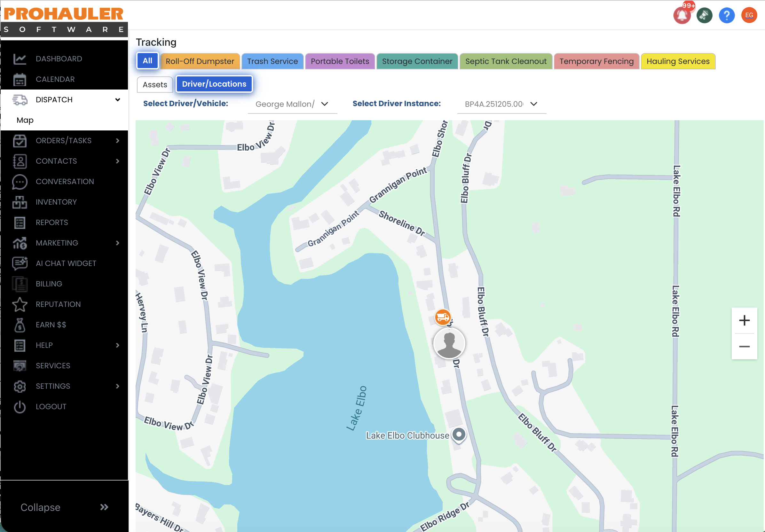Collapse the Dispatch menu chevron
The image size is (765, 532).
click(118, 100)
